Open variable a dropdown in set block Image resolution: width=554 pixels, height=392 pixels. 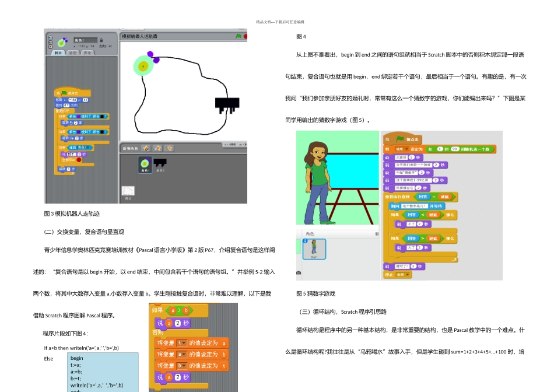181,354
